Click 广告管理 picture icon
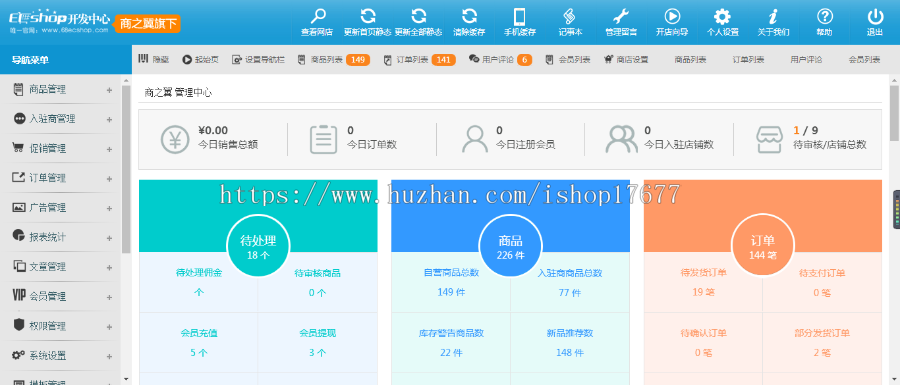This screenshot has height=385, width=900. point(18,207)
